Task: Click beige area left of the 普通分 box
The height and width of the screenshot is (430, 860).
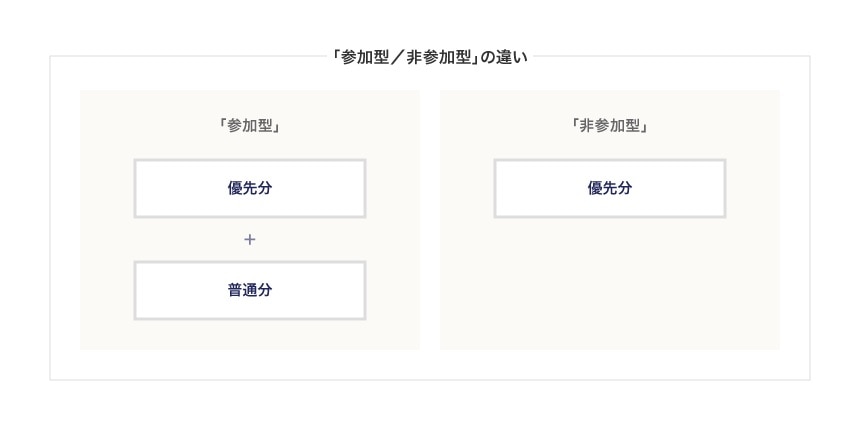Action: 107,291
